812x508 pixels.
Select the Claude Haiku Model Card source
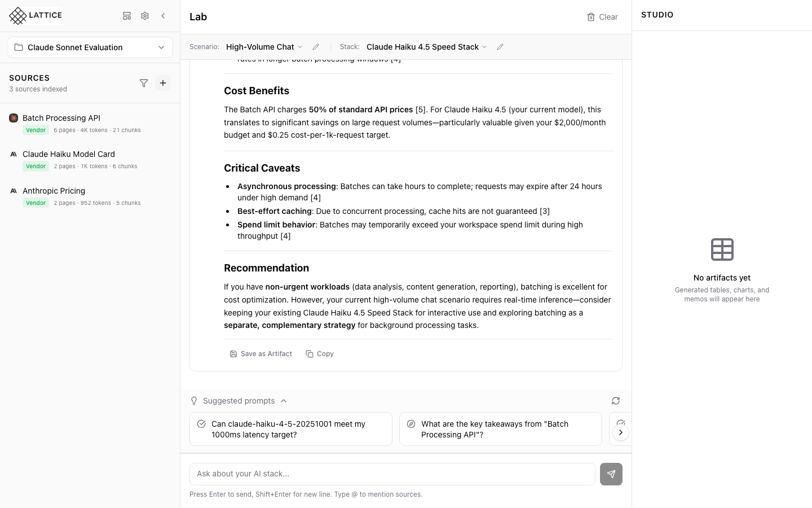point(69,154)
